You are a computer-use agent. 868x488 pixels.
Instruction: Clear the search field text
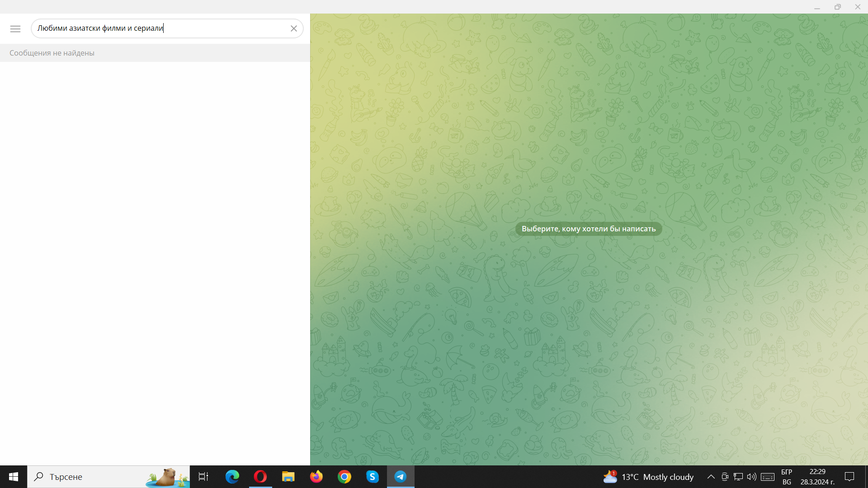point(293,28)
